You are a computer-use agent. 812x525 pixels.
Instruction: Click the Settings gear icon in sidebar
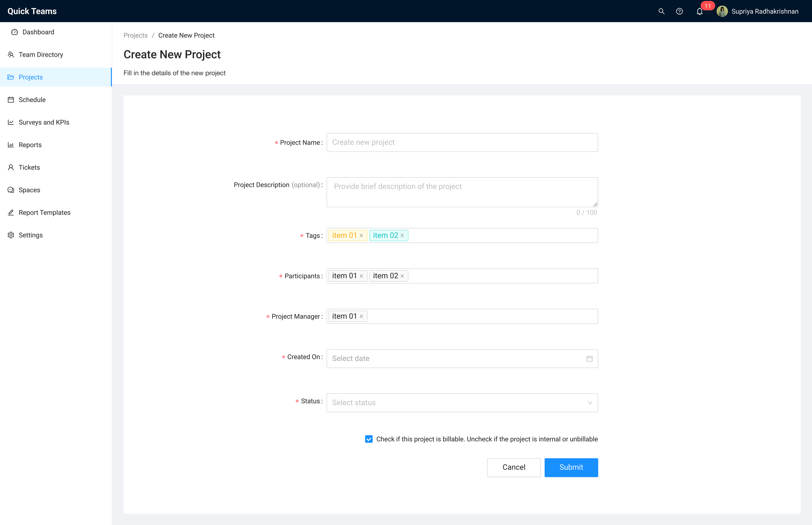click(11, 235)
